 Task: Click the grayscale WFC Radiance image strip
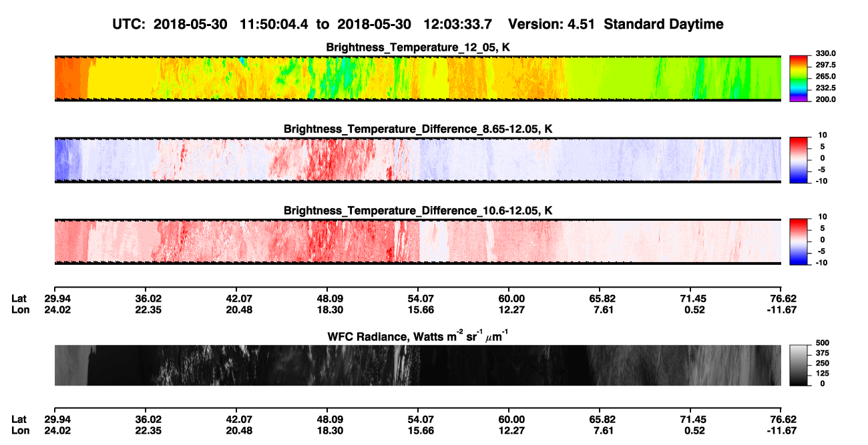417,365
